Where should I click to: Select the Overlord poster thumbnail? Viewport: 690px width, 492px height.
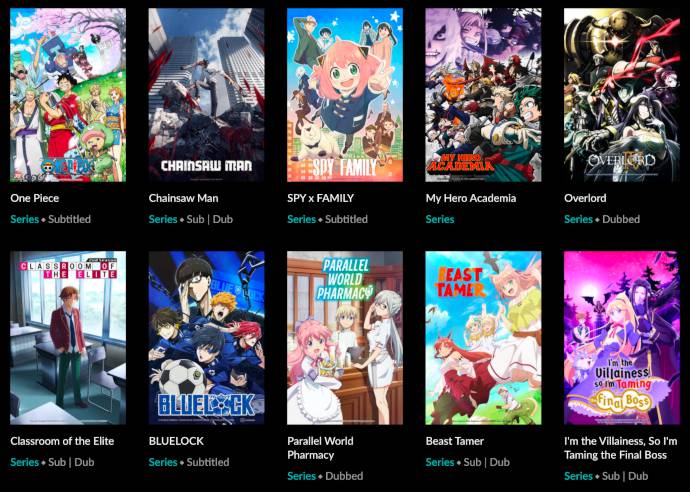click(622, 95)
